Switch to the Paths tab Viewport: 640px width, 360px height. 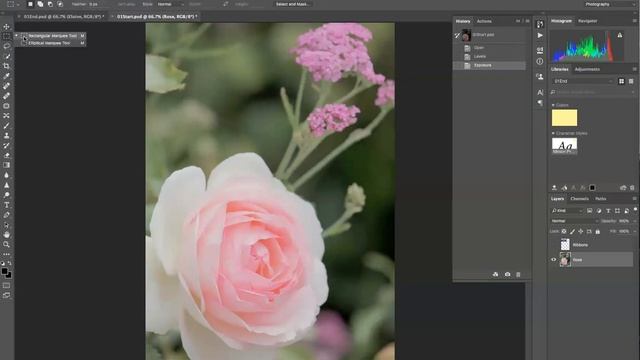pyautogui.click(x=600, y=199)
